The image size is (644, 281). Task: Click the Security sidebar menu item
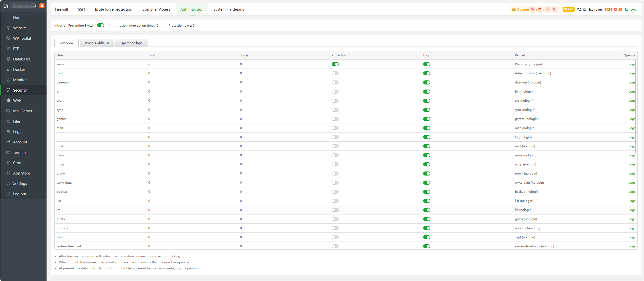(23, 90)
